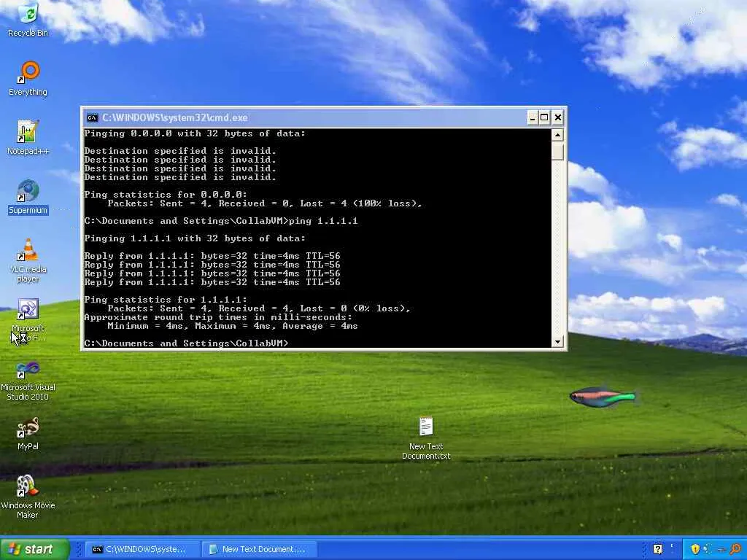747x560 pixels.
Task: Click the console scrollbar up arrow
Action: point(557,135)
